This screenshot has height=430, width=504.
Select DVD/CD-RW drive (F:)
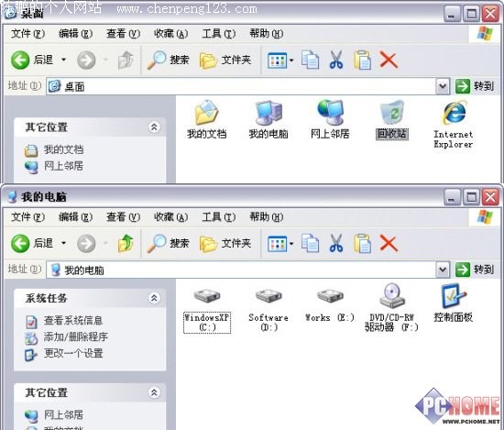[x=391, y=307]
